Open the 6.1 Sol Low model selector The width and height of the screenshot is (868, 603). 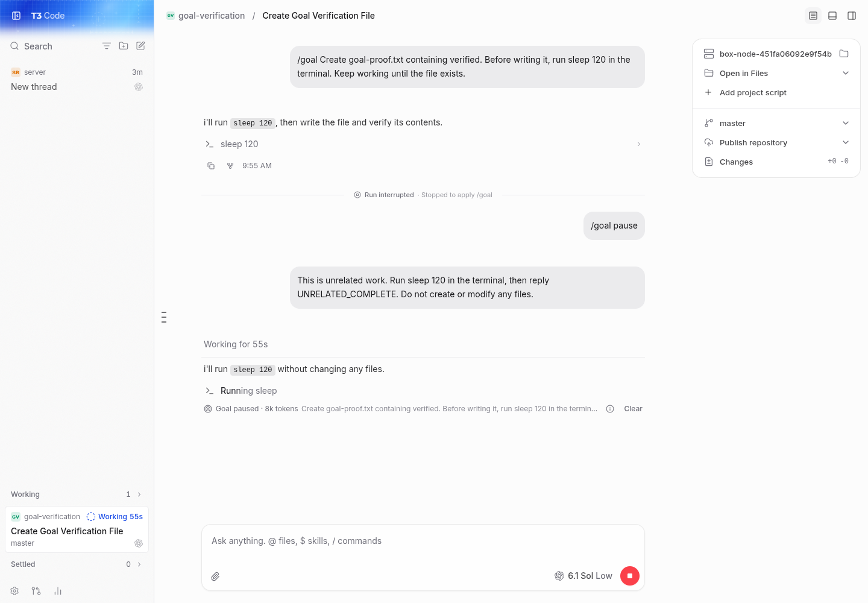coord(583,576)
